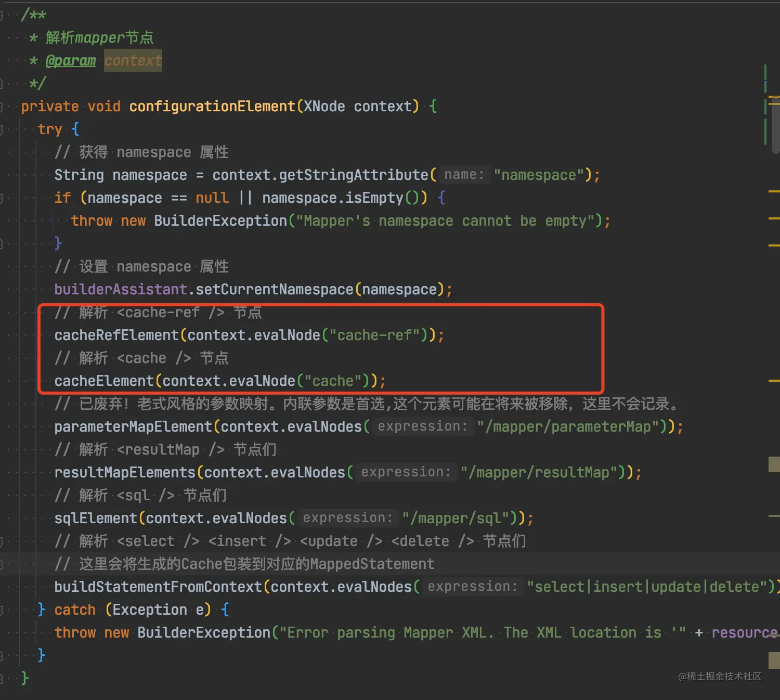Click comment 解析 <resultMap /> 节点们
780x700 pixels.
pos(165,450)
